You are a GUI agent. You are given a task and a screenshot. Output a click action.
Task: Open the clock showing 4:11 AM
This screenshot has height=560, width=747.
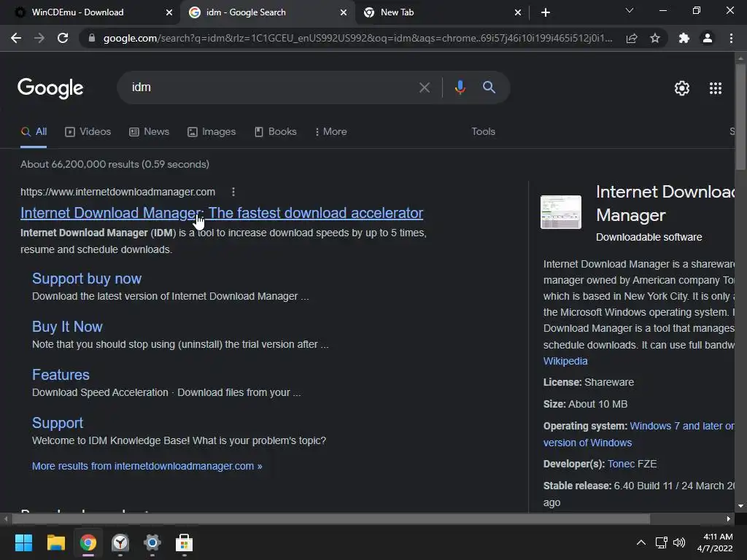pyautogui.click(x=715, y=542)
